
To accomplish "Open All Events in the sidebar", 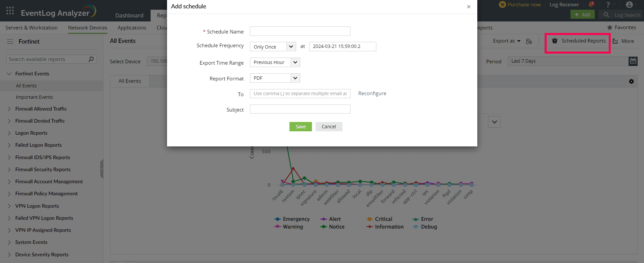I will pos(26,86).
